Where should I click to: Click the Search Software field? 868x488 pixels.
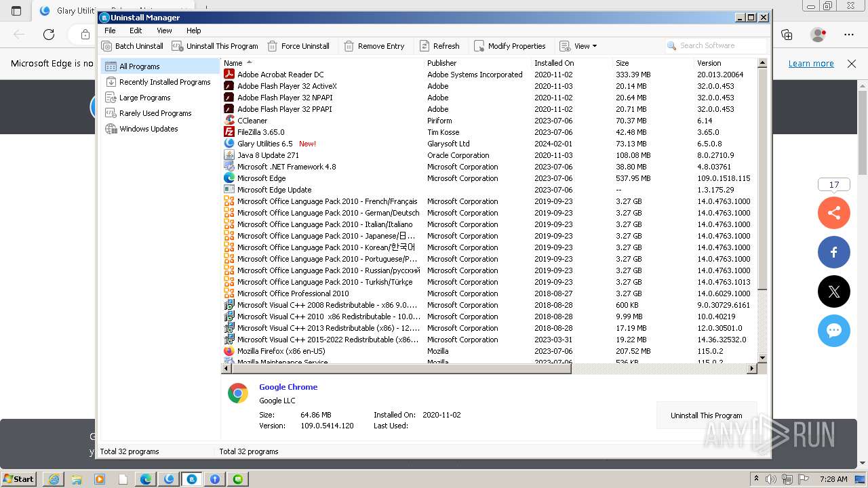(716, 45)
